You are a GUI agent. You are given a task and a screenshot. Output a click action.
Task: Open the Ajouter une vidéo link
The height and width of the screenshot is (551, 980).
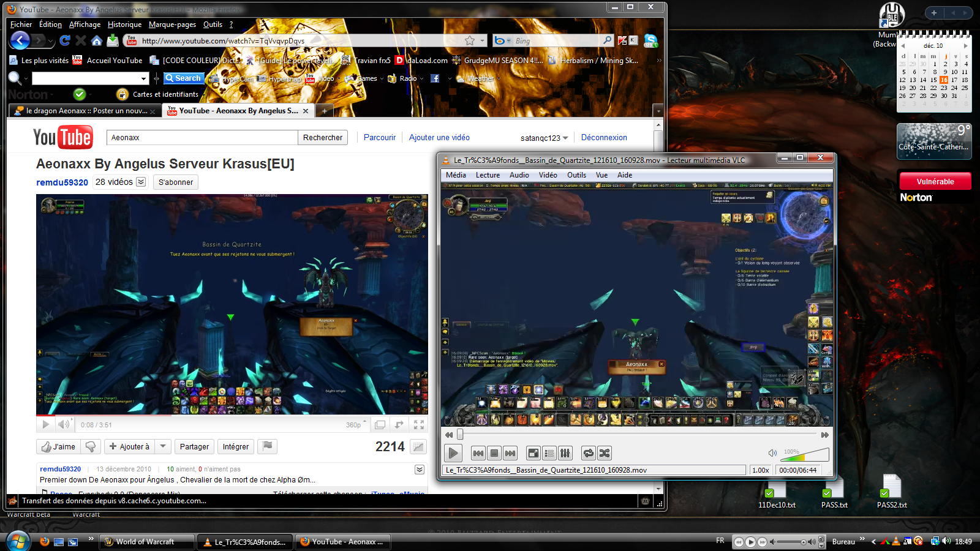coord(440,138)
